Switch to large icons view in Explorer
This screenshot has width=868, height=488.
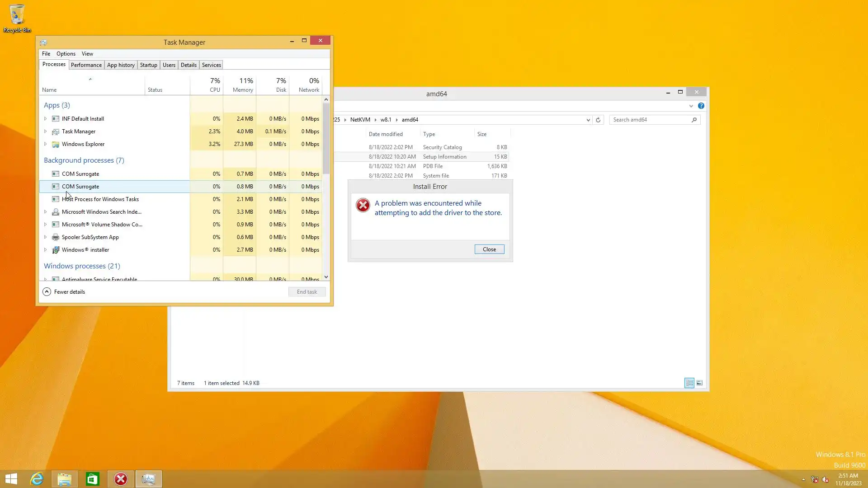(x=699, y=383)
